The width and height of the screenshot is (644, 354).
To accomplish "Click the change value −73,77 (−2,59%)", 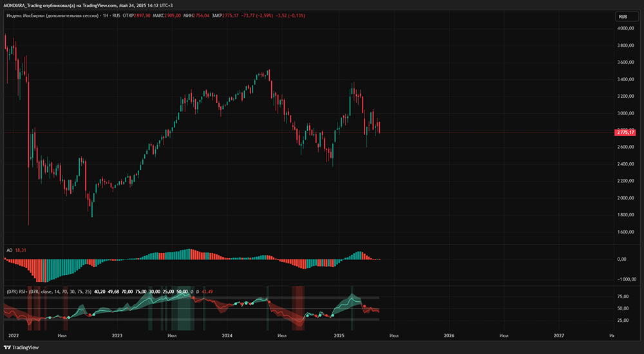I will coord(257,15).
